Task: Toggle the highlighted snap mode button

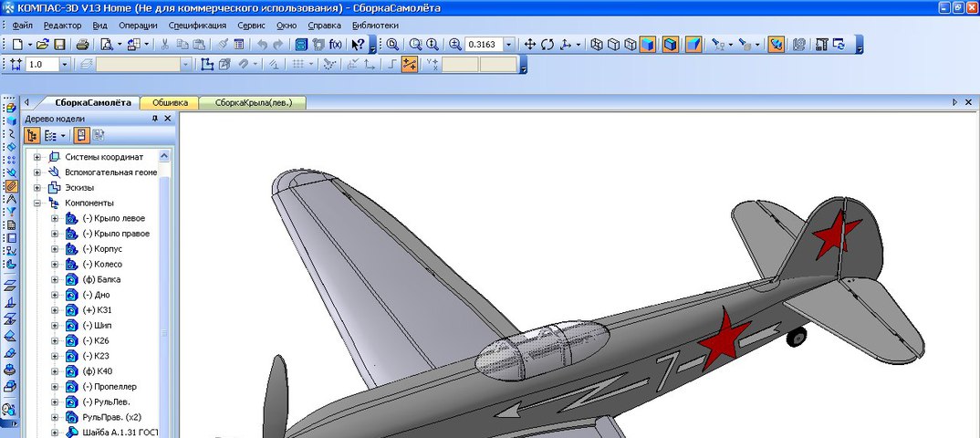Action: point(410,64)
